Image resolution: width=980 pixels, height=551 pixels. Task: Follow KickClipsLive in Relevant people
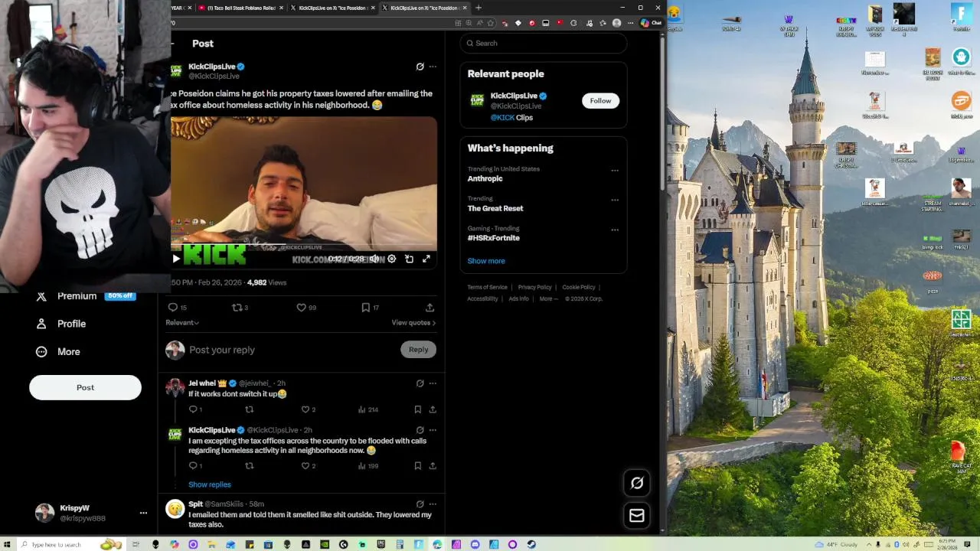[600, 100]
